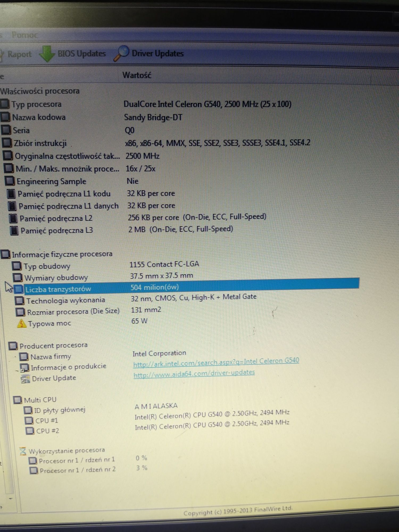Screen dimensions: 399x532
Task: Select the 2 MB L3 cache value
Action: point(181,229)
